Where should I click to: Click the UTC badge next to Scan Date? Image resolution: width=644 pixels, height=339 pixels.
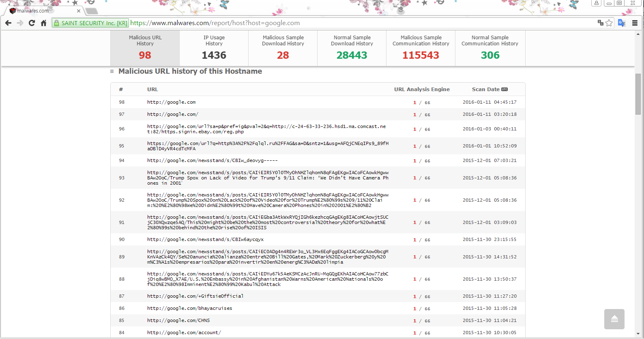[504, 89]
